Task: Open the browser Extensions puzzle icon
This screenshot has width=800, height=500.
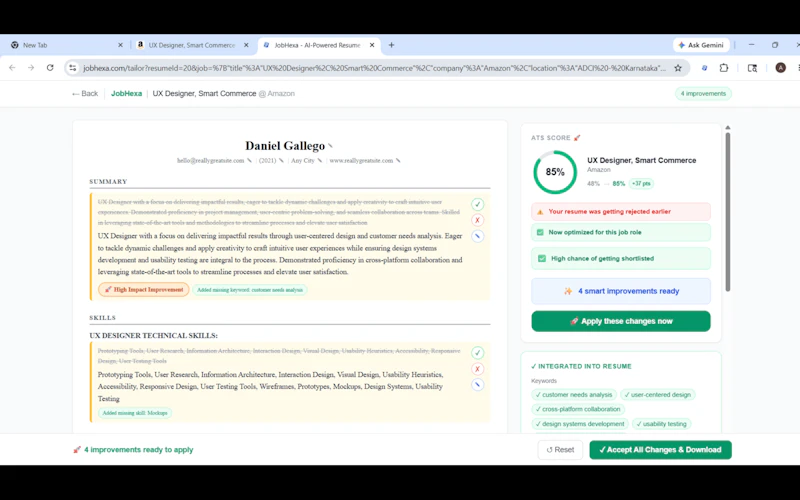Action: pyautogui.click(x=723, y=68)
